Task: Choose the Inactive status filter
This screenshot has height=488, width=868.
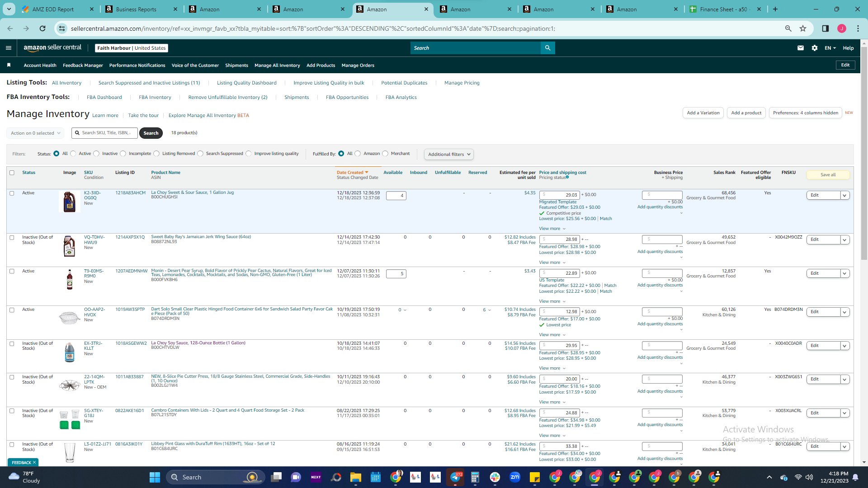Action: (x=96, y=154)
